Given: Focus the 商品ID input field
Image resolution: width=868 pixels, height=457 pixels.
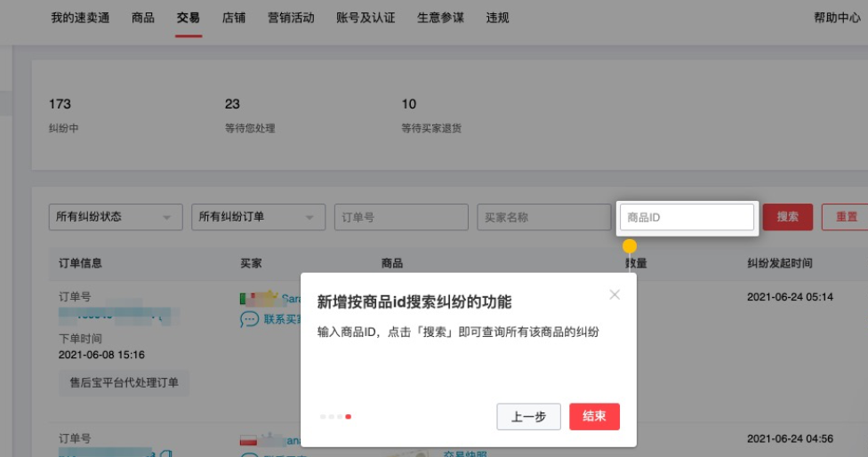Looking at the screenshot, I should click(x=687, y=217).
